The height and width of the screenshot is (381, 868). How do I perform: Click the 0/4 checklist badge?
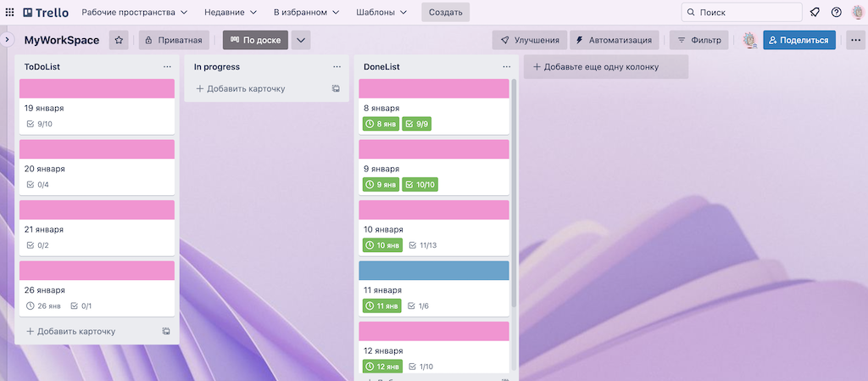click(37, 184)
